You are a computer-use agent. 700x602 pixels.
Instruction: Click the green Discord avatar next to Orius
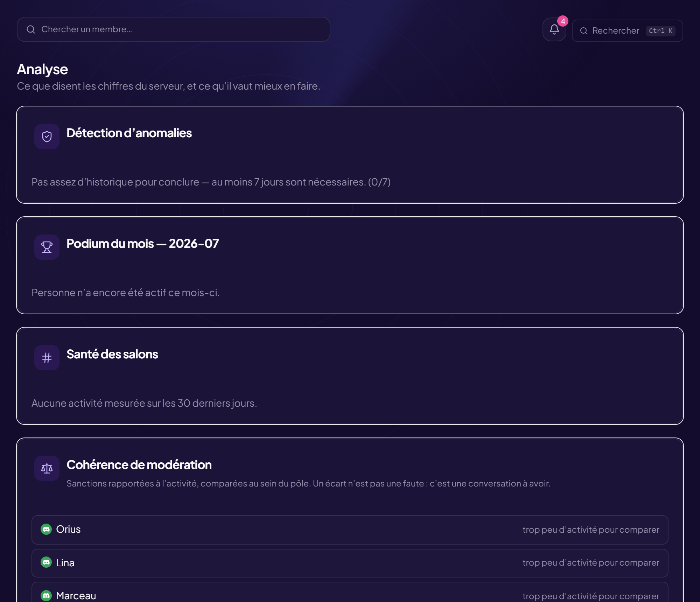point(46,529)
